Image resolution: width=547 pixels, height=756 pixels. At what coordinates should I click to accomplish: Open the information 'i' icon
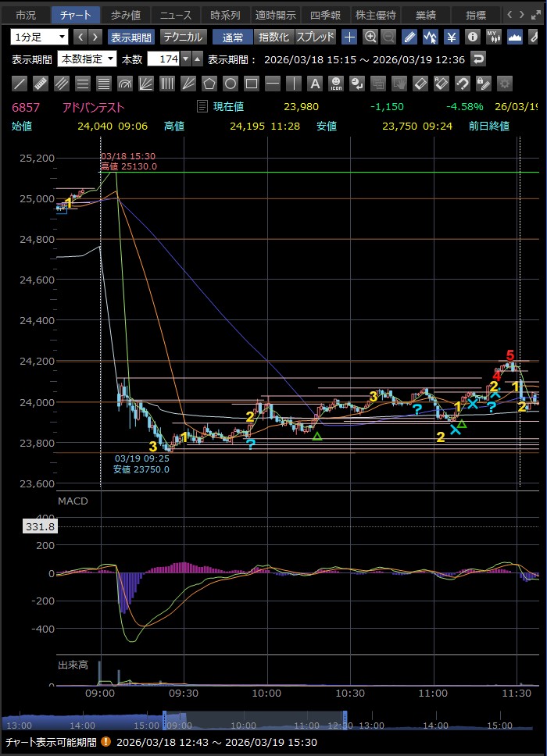(472, 37)
